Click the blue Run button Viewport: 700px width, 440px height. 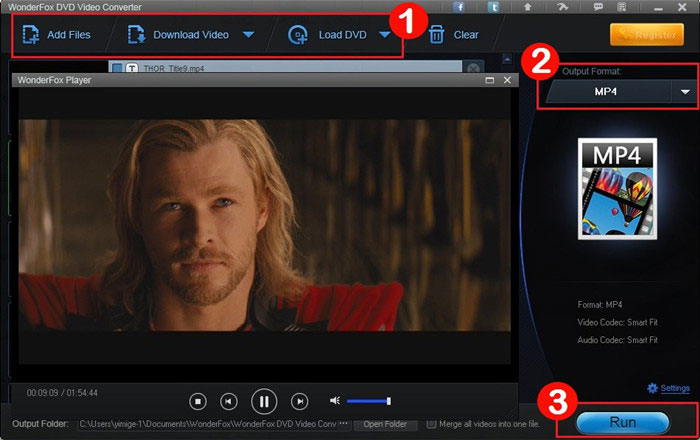[x=623, y=422]
